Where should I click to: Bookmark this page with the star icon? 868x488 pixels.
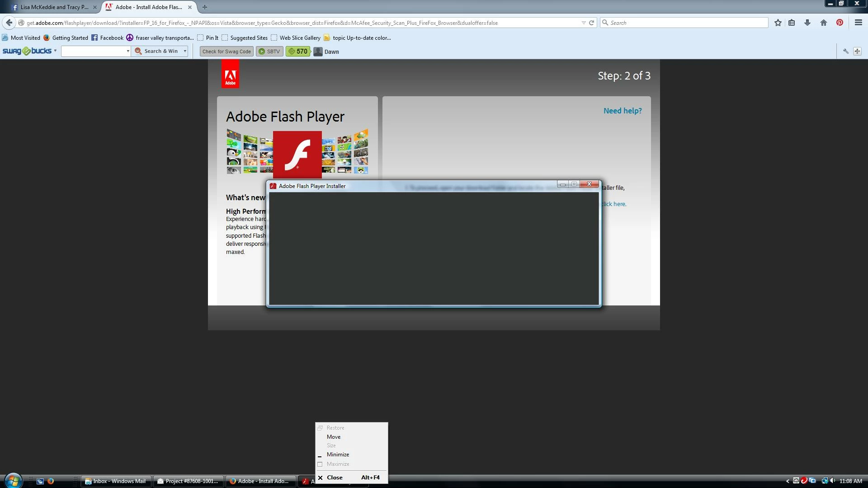778,23
